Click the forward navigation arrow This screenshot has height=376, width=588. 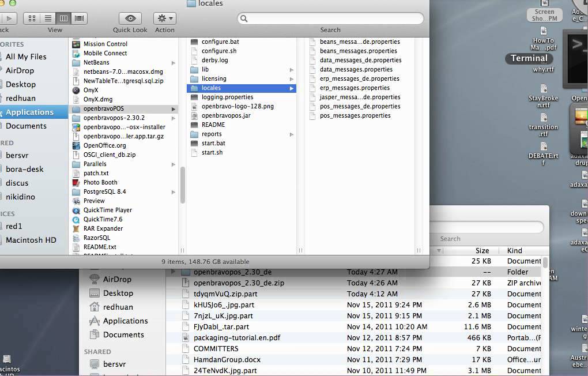click(9, 18)
